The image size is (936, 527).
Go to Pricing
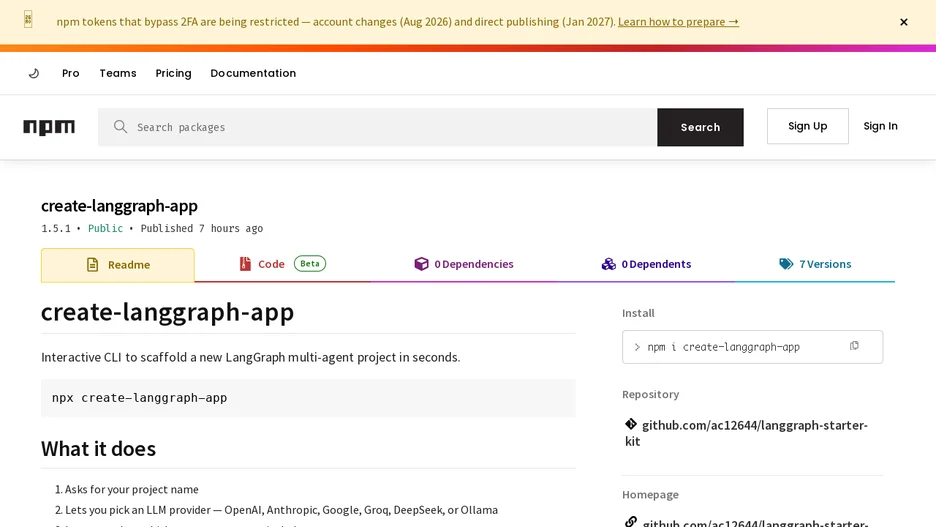click(x=173, y=73)
